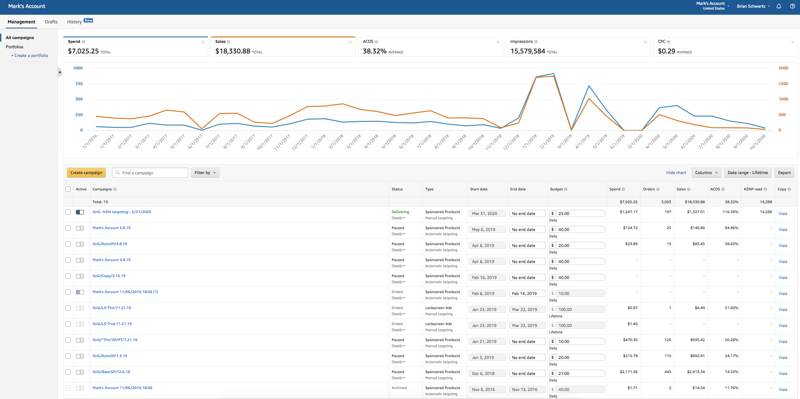Remove the Spend metric card with its X
Screen dimensions: 800x399
point(203,42)
